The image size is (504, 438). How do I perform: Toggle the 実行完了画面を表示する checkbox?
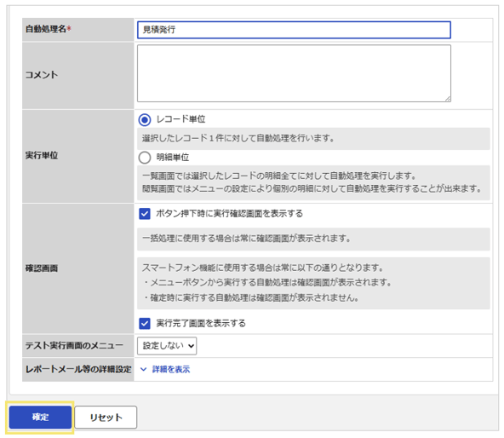(145, 323)
